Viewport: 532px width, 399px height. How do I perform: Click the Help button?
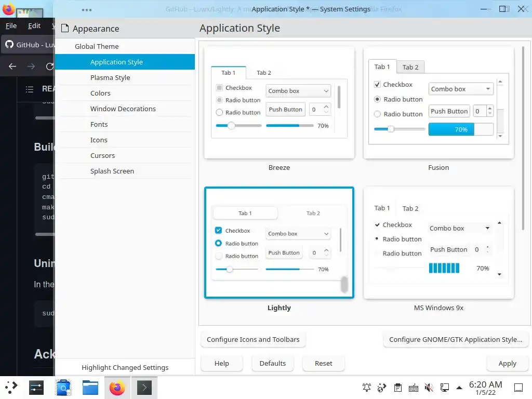[x=221, y=363]
